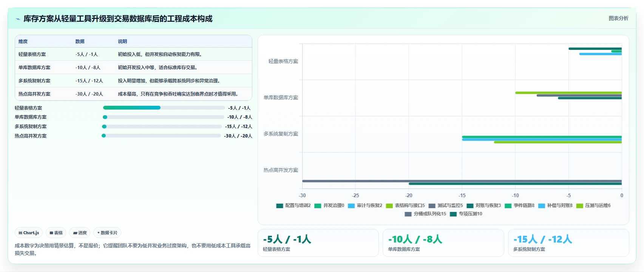This screenshot has height=272, width=644.
Task: Select the 表格 chip
Action: click(56, 233)
